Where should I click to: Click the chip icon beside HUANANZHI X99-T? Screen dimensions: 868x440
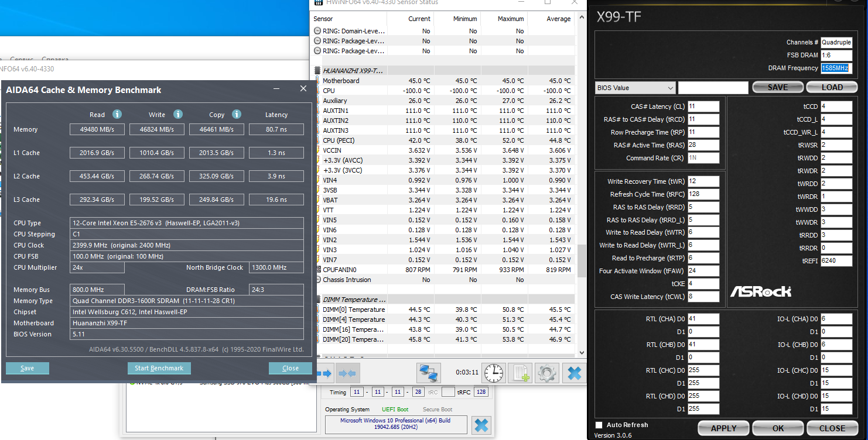tap(317, 71)
